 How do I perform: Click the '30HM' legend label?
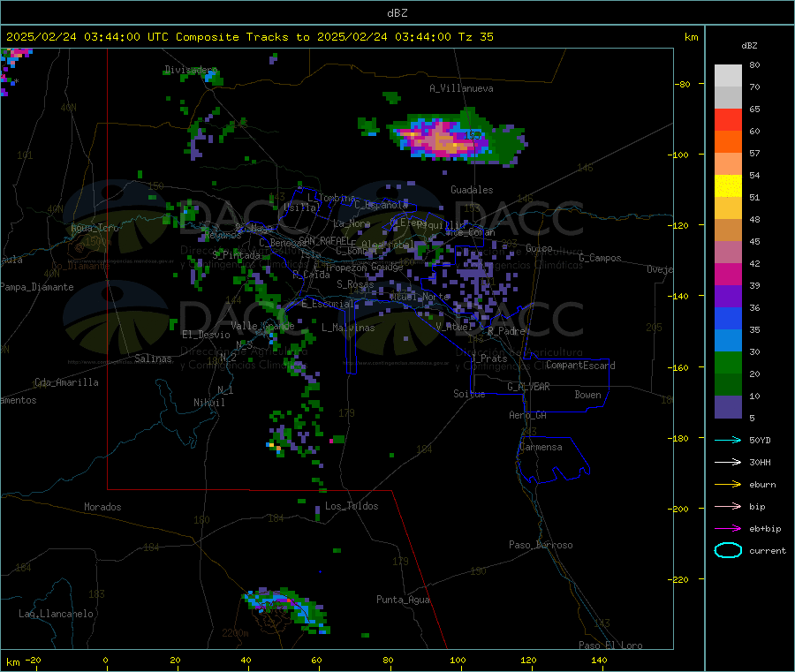pyautogui.click(x=760, y=462)
